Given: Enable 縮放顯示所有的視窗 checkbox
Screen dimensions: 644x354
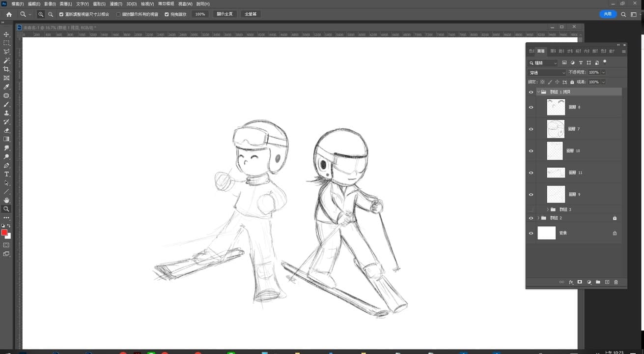Looking at the screenshot, I should pos(118,14).
